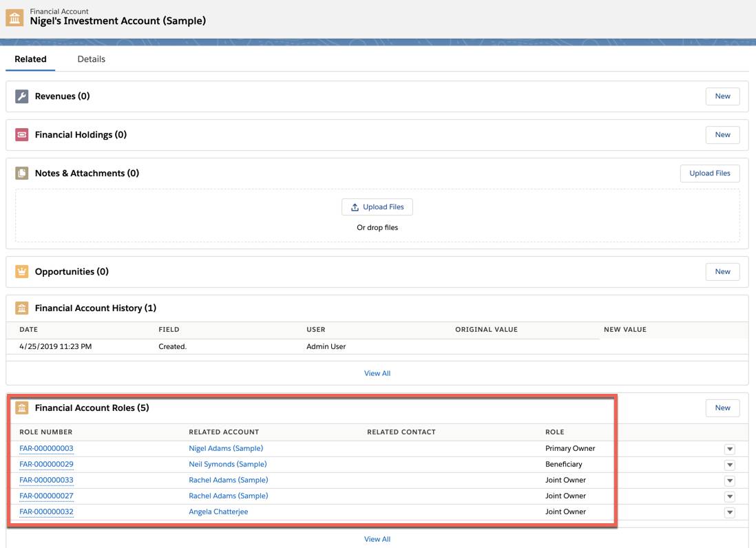The width and height of the screenshot is (756, 548).
Task: Click the 4/25/2019 11:23 PM date cell
Action: pos(56,346)
